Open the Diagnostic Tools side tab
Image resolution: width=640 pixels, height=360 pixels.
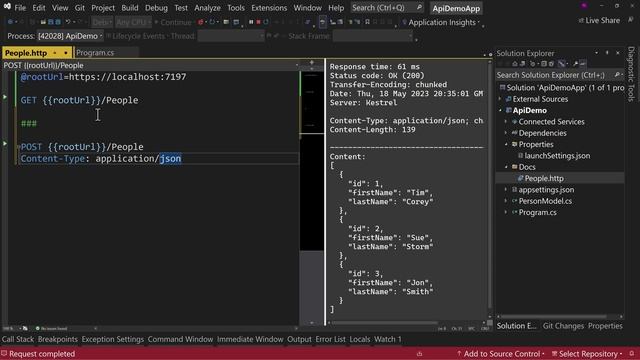[x=631, y=74]
